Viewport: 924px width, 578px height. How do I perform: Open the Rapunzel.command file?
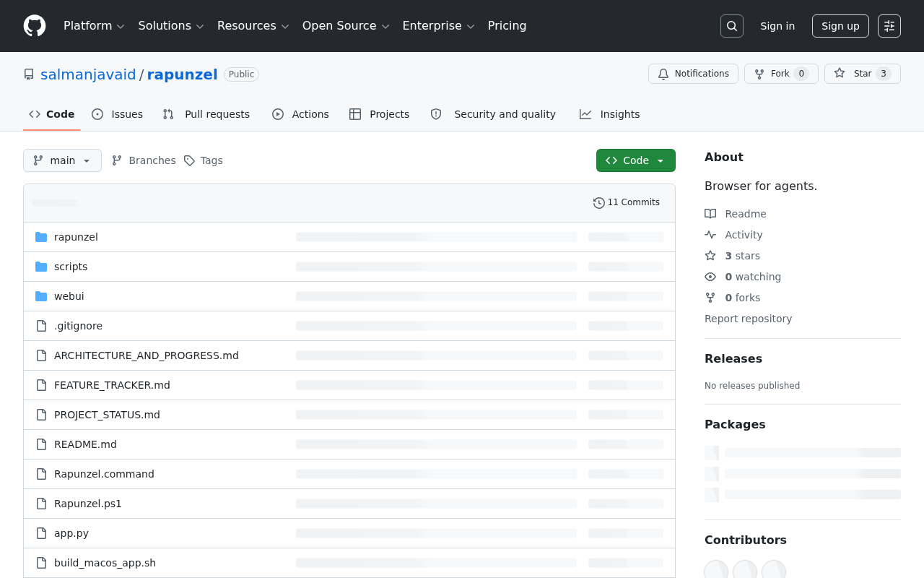[104, 474]
